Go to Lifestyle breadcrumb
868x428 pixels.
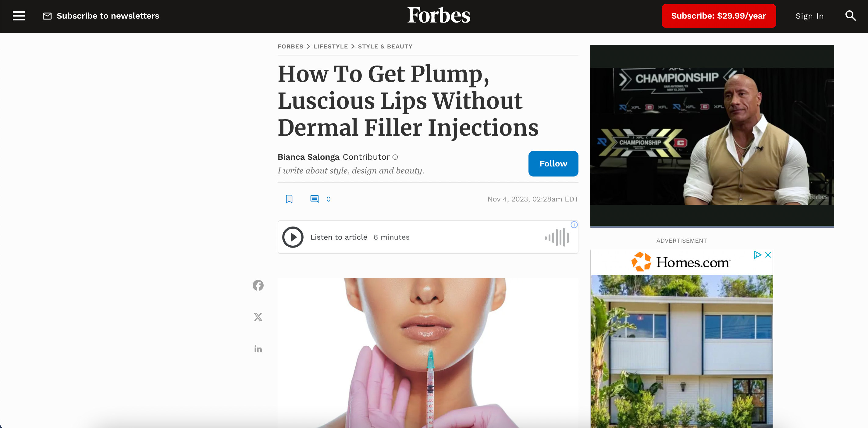tap(331, 47)
